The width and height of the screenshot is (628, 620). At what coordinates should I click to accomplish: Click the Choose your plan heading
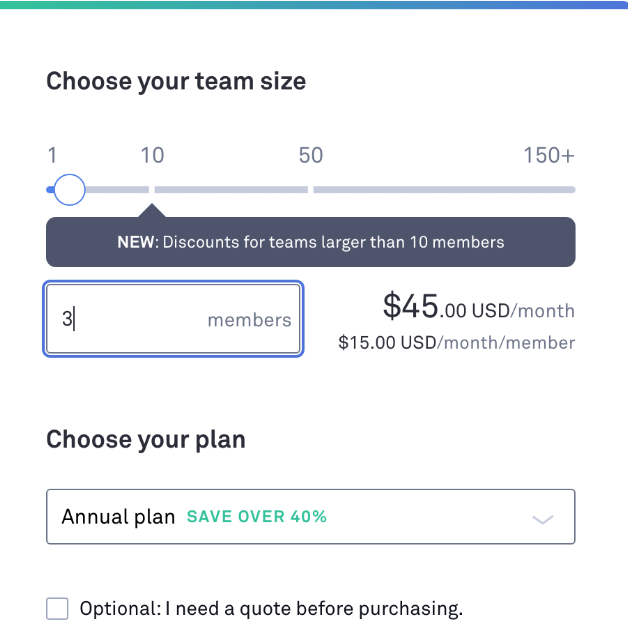click(146, 440)
